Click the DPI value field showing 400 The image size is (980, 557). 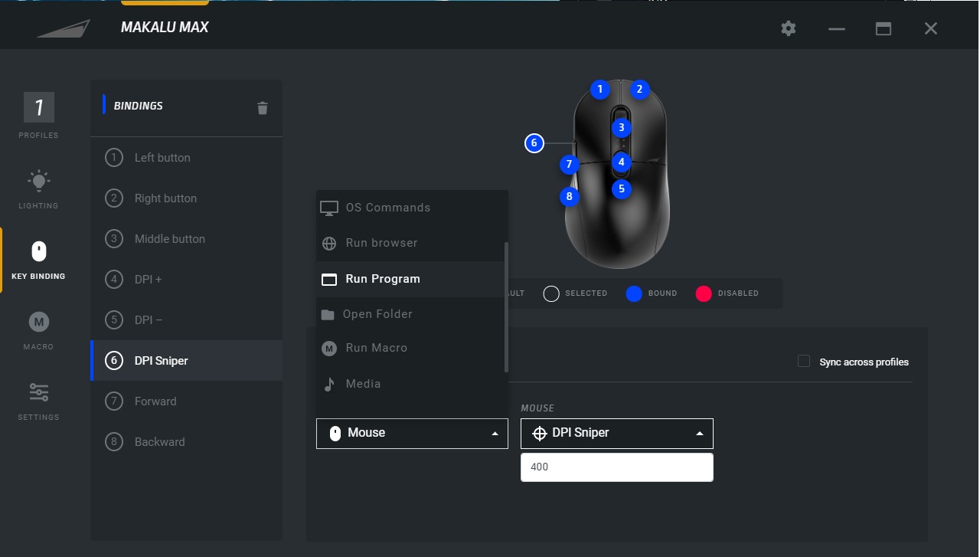click(x=617, y=467)
